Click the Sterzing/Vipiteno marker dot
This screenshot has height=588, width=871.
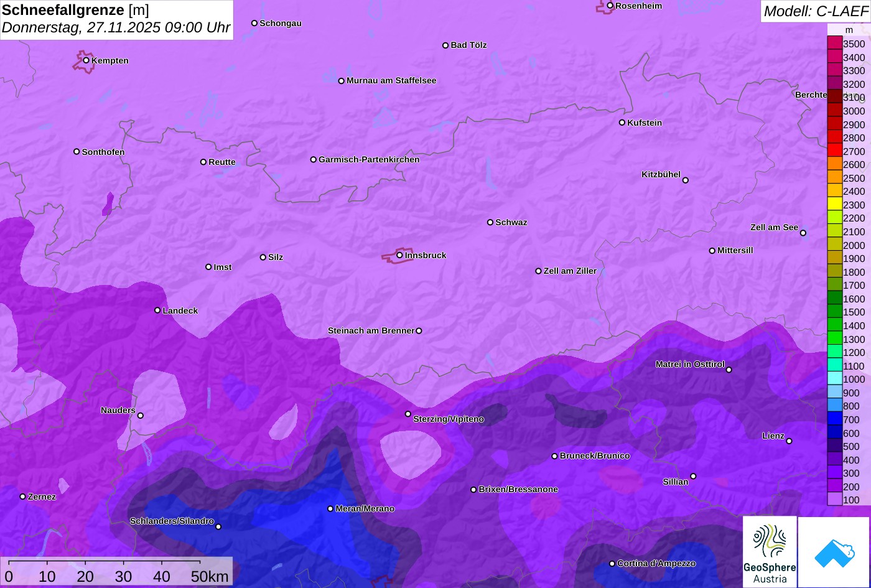408,414
